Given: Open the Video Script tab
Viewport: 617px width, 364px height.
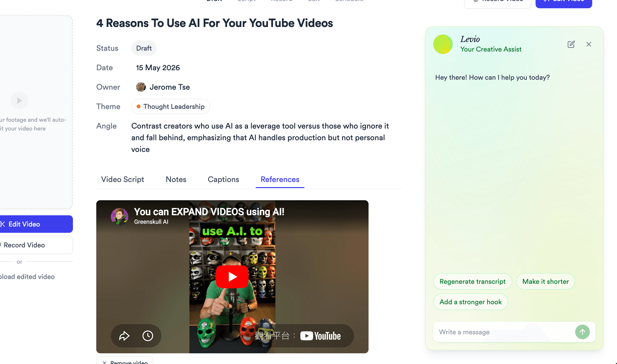Looking at the screenshot, I should 123,179.
